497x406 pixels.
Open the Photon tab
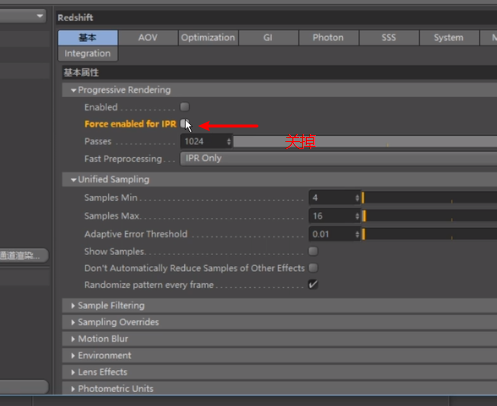[328, 38]
